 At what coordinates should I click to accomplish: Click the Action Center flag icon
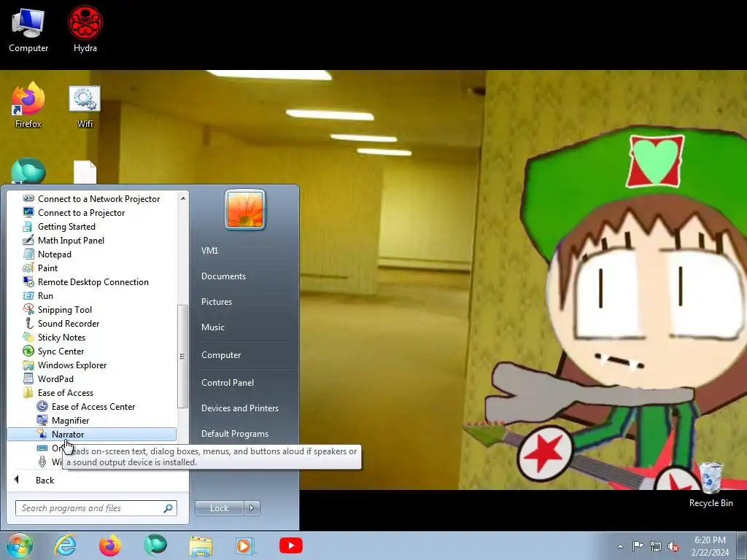point(638,545)
